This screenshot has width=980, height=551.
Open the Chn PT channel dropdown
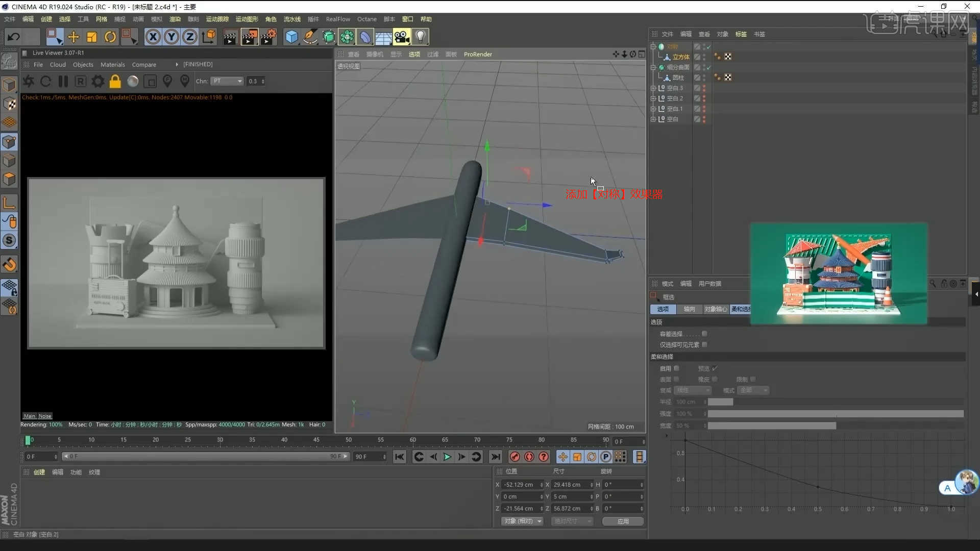(228, 81)
